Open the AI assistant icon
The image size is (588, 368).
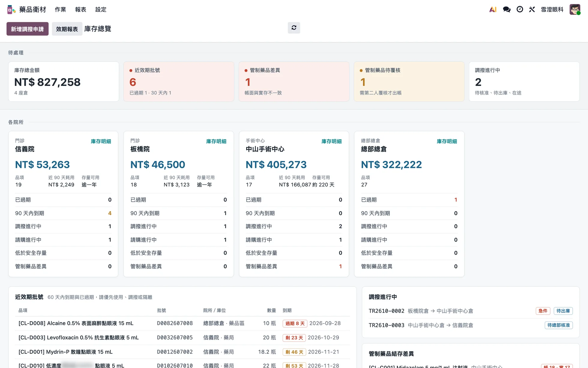coord(493,10)
